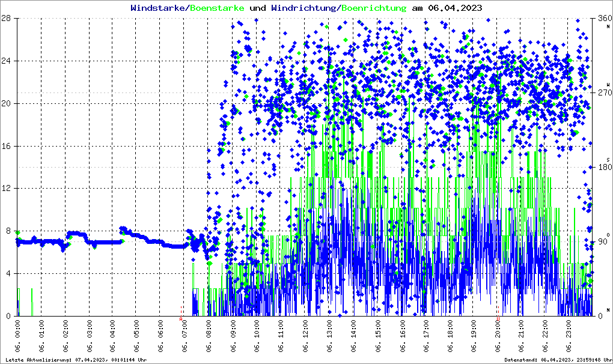Click the 10:00 time axis label

point(257,335)
